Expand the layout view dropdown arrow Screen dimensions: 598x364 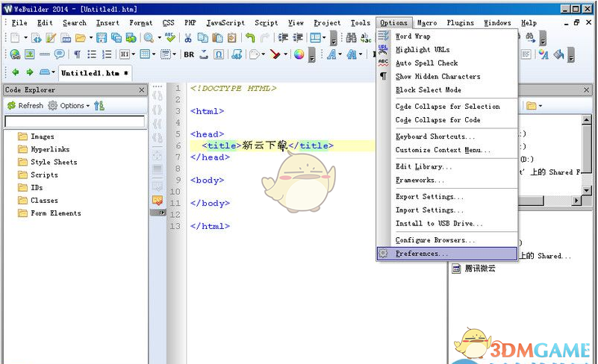click(324, 37)
